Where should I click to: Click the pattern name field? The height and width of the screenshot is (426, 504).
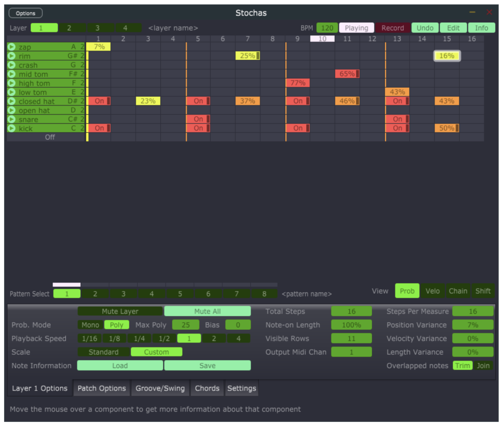click(307, 294)
